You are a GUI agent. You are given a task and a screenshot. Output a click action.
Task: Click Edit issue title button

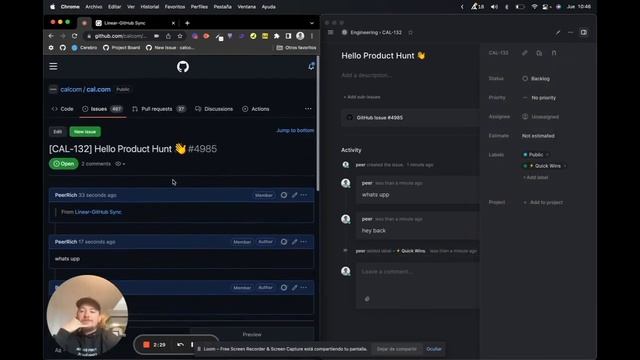point(58,132)
